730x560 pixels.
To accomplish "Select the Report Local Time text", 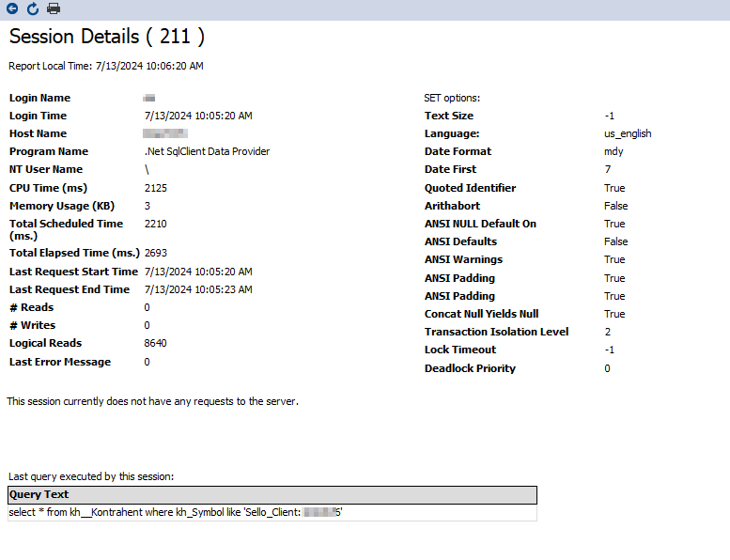I will (106, 66).
